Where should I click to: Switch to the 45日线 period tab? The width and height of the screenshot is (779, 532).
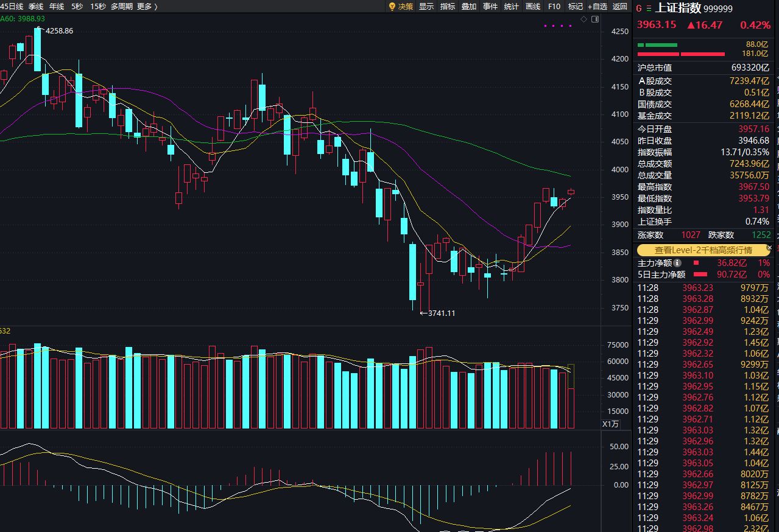click(x=12, y=6)
